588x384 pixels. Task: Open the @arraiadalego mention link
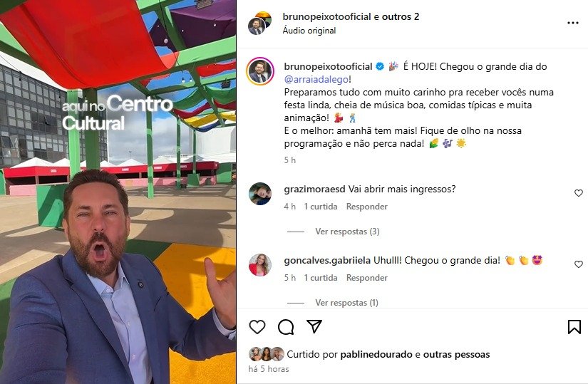pos(317,80)
